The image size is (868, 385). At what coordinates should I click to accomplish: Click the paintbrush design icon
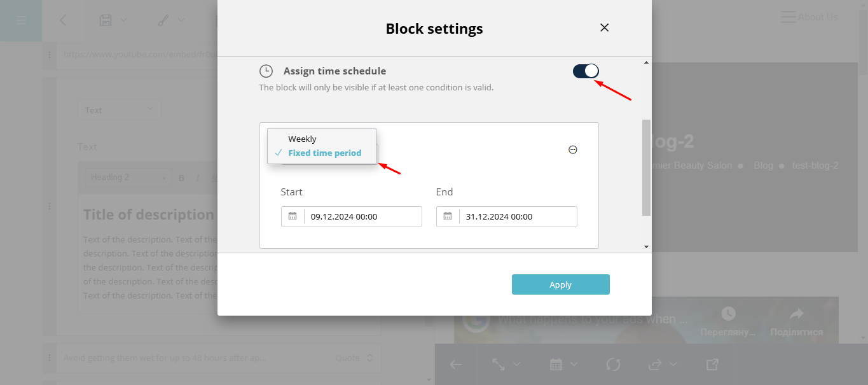coord(163,20)
